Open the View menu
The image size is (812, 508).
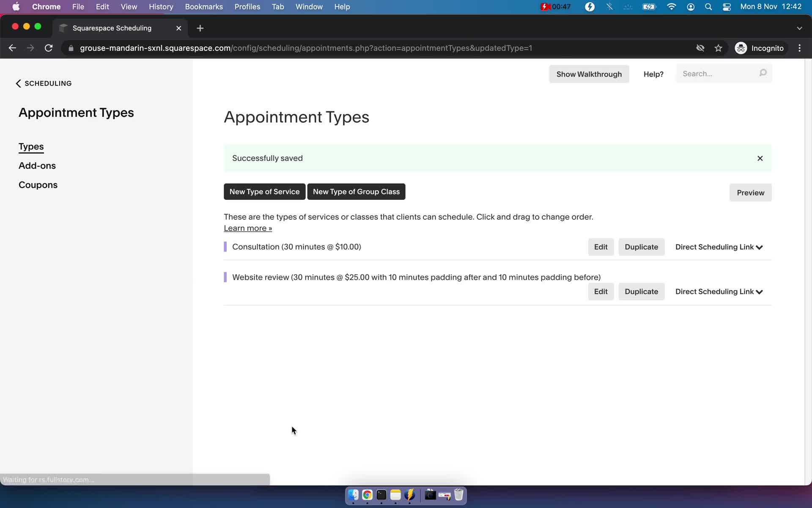point(129,7)
